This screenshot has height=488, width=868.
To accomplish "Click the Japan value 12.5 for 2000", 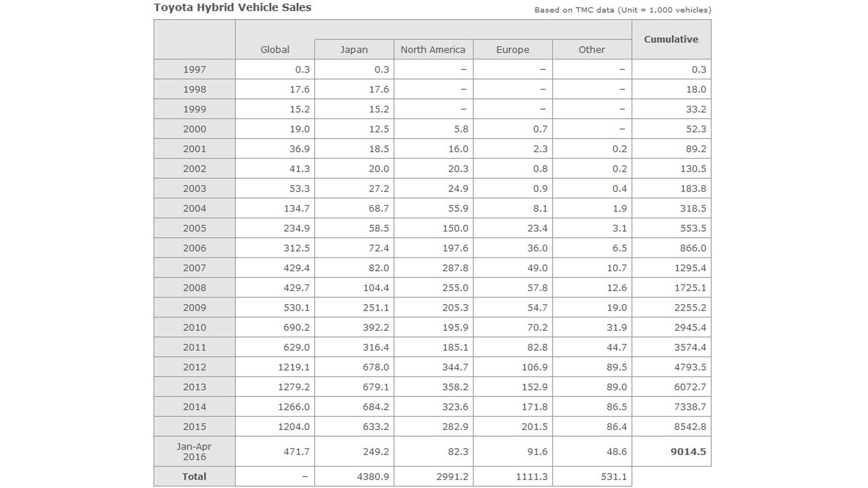I will [x=379, y=129].
